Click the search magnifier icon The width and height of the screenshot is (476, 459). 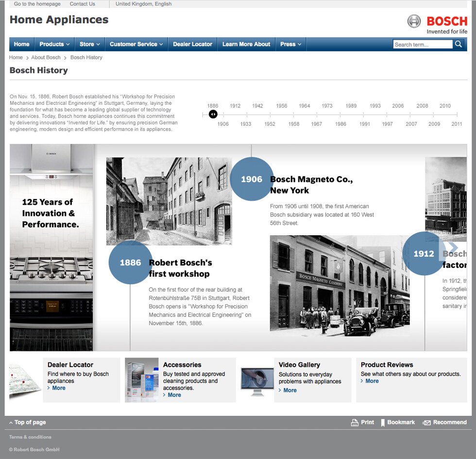click(458, 44)
